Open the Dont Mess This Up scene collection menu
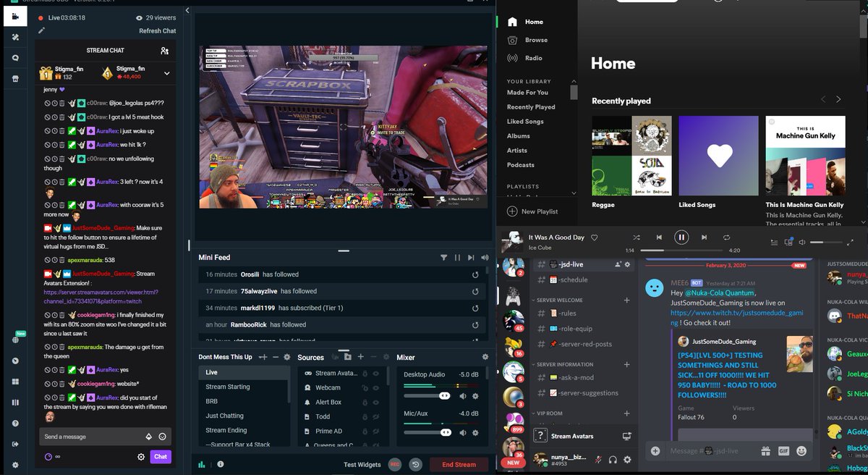 226,357
